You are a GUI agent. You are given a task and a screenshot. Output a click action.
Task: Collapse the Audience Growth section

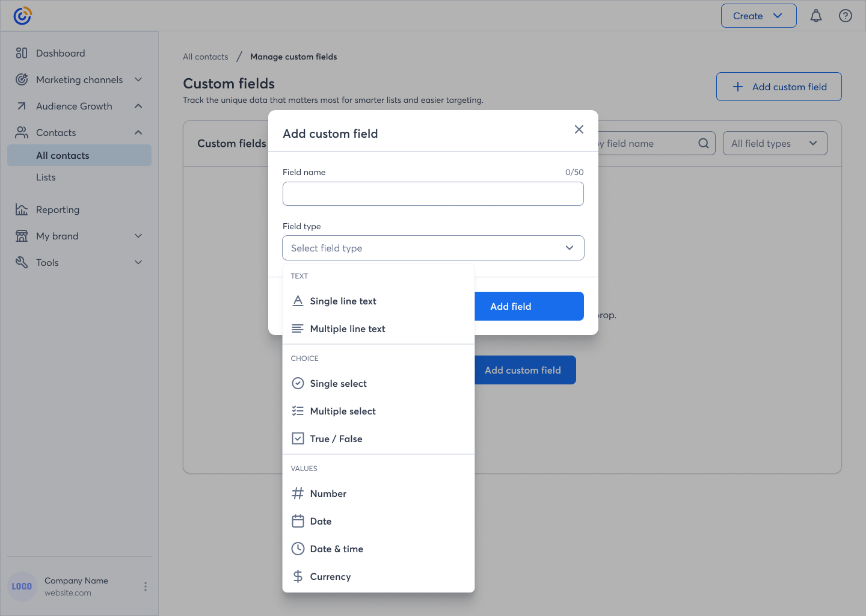pos(138,106)
